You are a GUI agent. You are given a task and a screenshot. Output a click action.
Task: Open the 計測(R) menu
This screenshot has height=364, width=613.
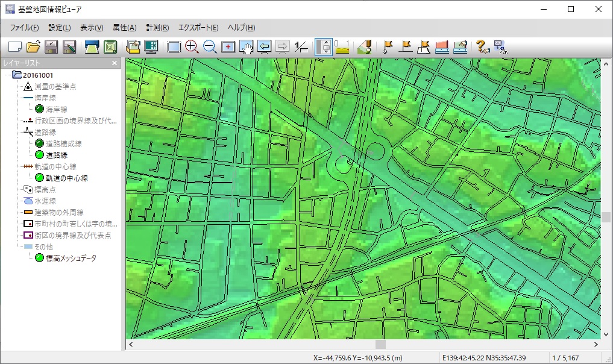click(x=157, y=27)
